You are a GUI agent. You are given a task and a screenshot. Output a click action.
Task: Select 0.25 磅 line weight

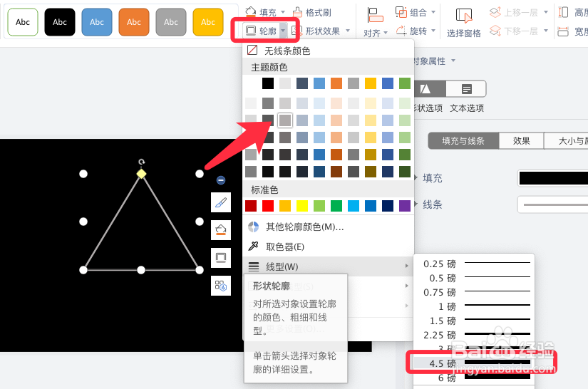(x=474, y=264)
